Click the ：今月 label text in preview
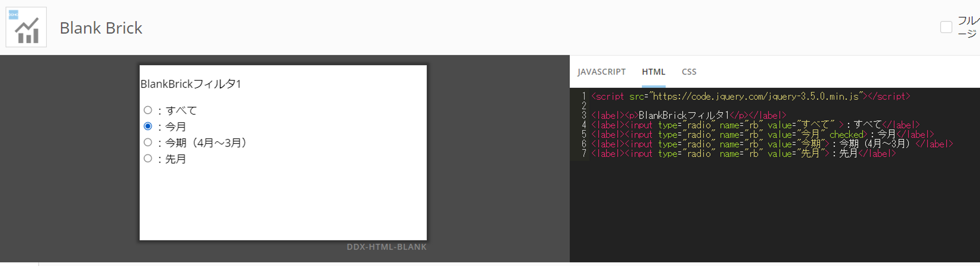Image resolution: width=980 pixels, height=266 pixels. 171,127
